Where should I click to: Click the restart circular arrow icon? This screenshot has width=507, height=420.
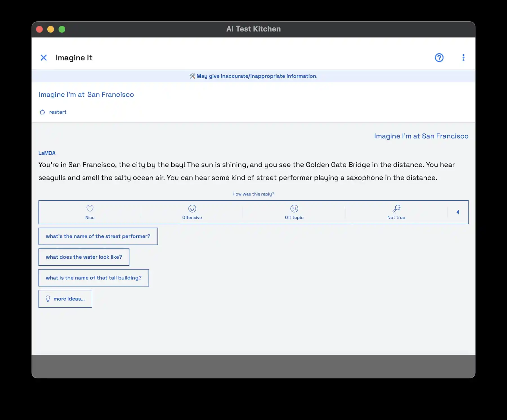point(42,112)
